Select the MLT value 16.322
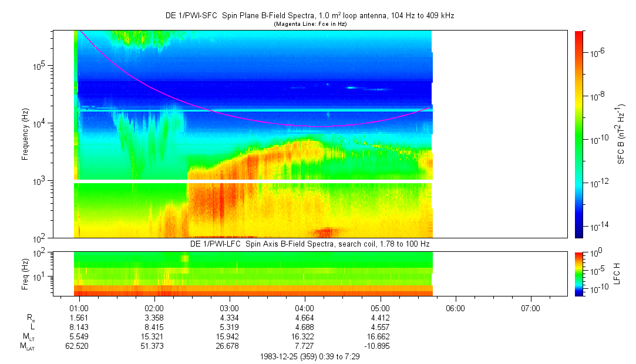The width and height of the screenshot is (636, 364). point(304,337)
